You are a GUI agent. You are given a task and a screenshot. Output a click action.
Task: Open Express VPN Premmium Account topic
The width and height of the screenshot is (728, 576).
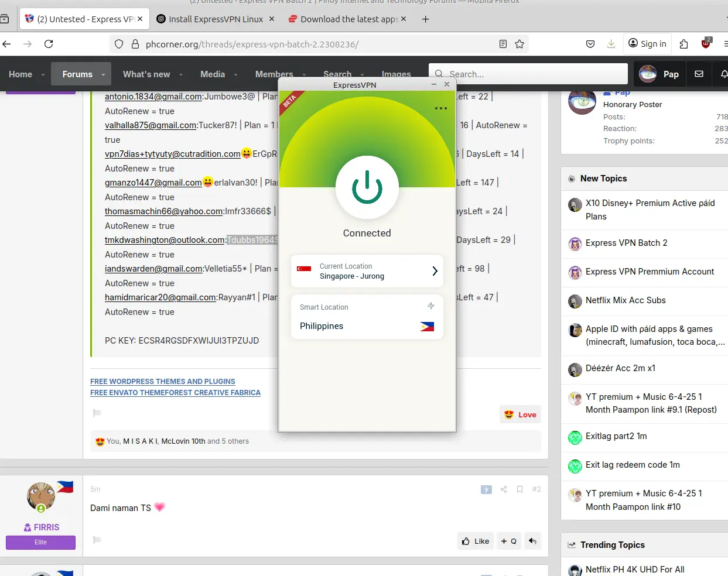pyautogui.click(x=650, y=272)
